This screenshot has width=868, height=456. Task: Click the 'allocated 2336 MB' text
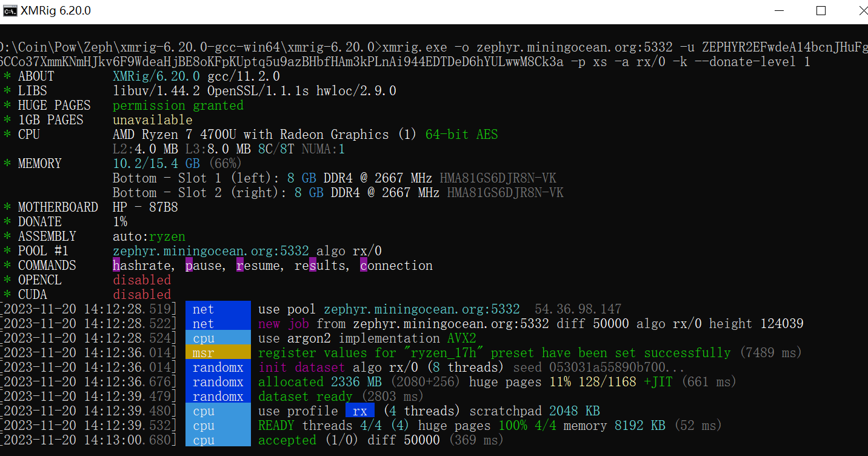coord(320,382)
